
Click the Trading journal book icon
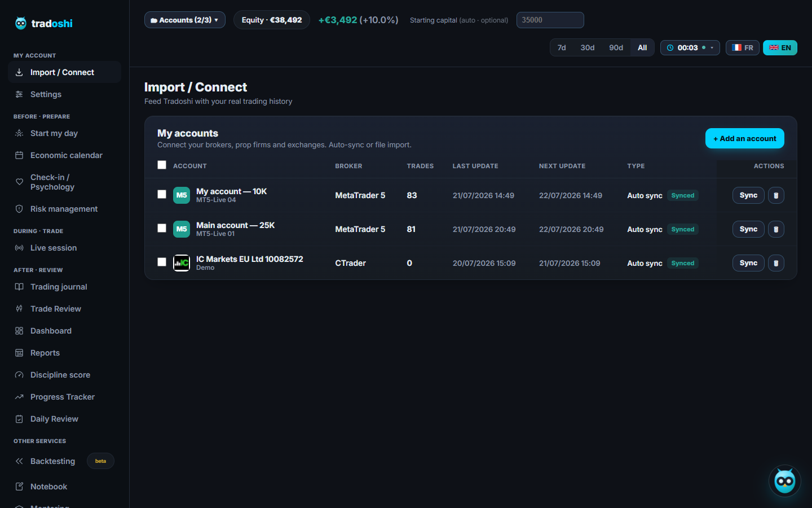pyautogui.click(x=19, y=287)
